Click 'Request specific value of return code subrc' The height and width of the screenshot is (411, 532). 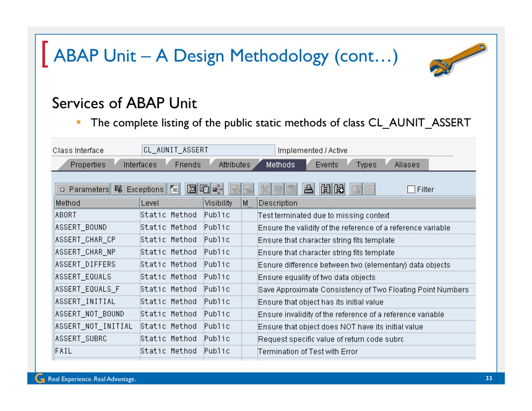pyautogui.click(x=331, y=339)
